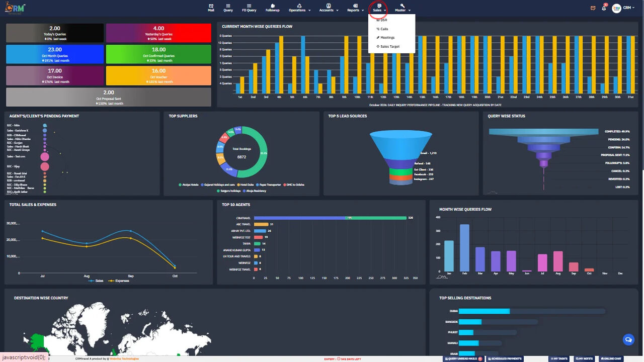Open Query Unread Mails in footer
Image resolution: width=644 pixels, height=362 pixels.
(x=463, y=358)
